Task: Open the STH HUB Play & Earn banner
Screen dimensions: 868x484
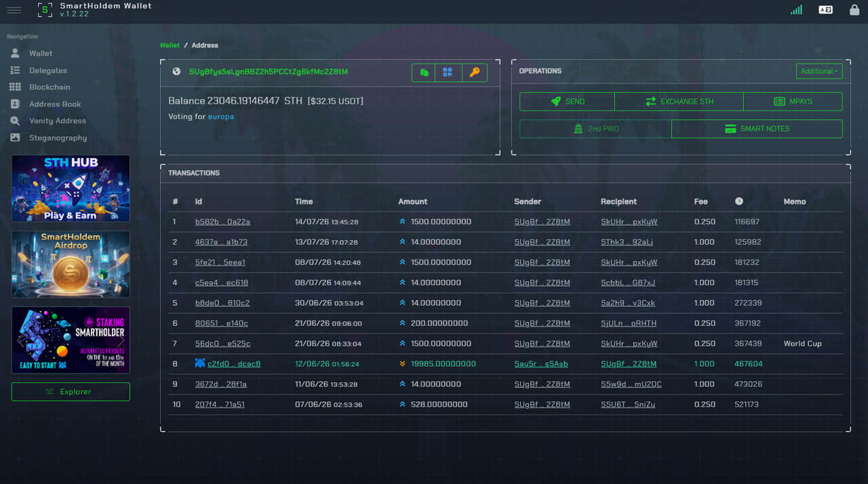Action: click(71, 188)
